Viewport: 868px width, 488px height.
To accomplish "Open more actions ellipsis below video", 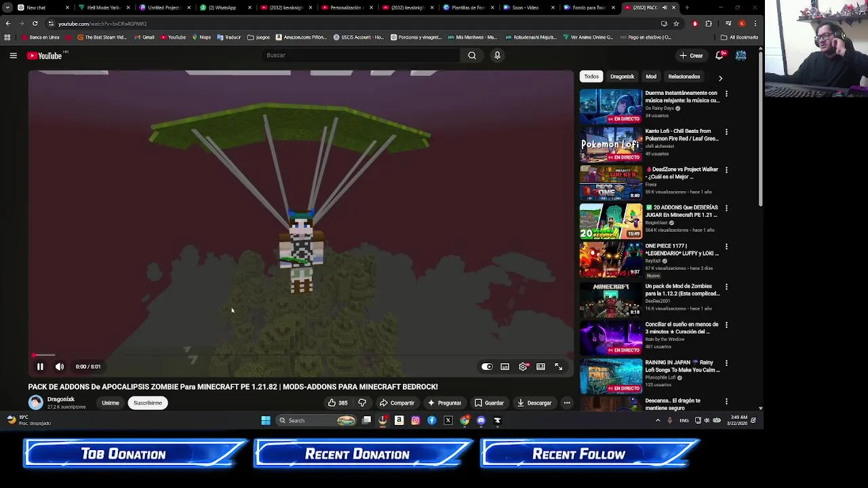I will (567, 403).
